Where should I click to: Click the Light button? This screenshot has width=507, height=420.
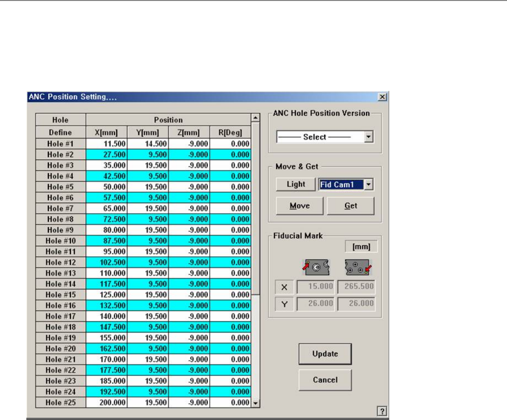295,185
